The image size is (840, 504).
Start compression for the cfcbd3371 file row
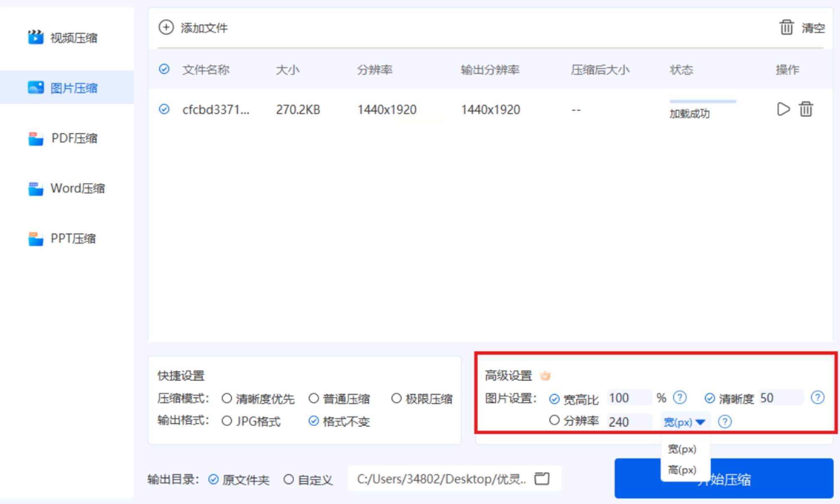pyautogui.click(x=783, y=109)
